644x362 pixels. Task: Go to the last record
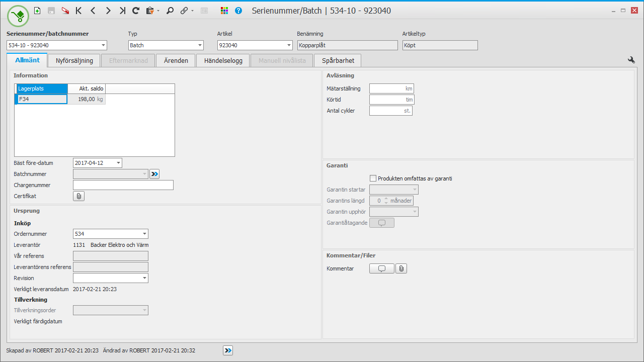122,11
